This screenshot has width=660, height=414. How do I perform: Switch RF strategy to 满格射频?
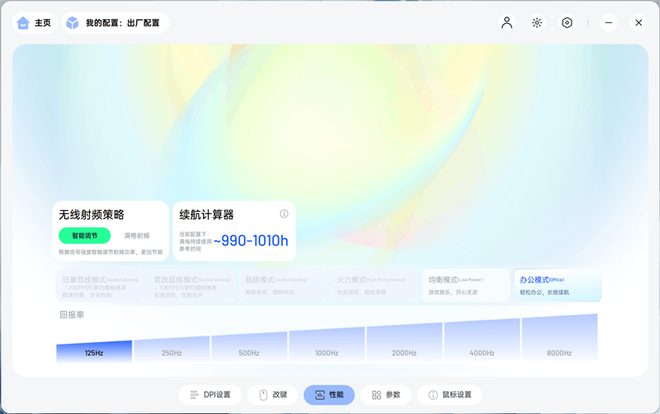(137, 236)
